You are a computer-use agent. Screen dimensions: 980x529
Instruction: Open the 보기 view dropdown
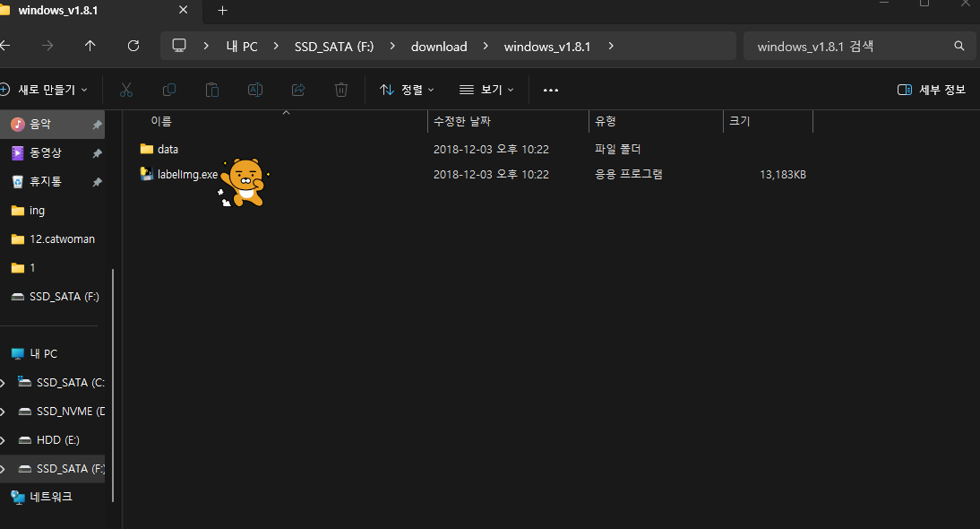click(x=486, y=90)
